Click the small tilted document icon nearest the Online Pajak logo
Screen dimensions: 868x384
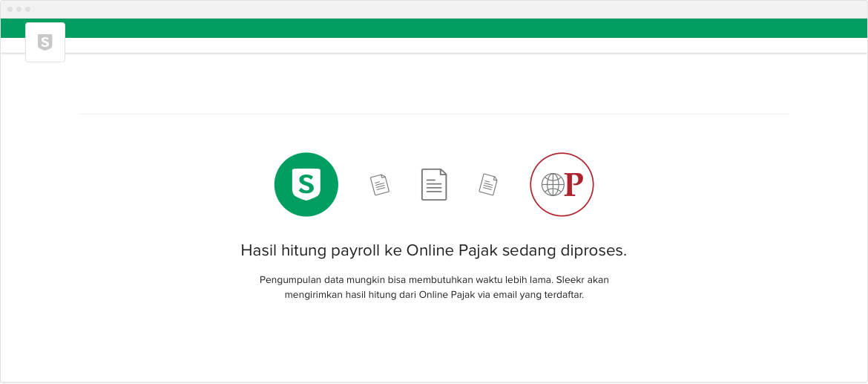coord(488,184)
